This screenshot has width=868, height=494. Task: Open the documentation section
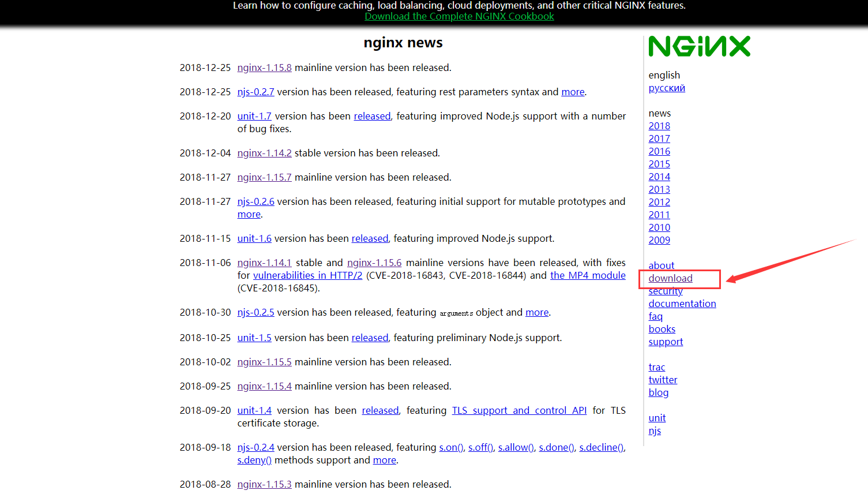coord(682,304)
